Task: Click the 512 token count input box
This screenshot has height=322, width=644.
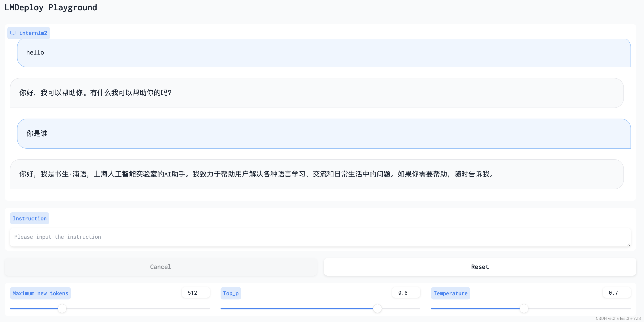Action: tap(196, 293)
